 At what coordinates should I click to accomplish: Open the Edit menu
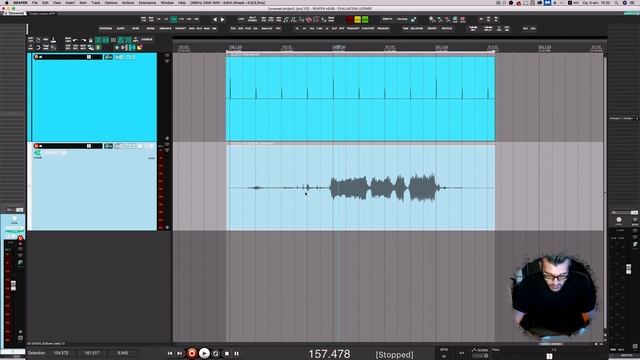pos(45,2)
